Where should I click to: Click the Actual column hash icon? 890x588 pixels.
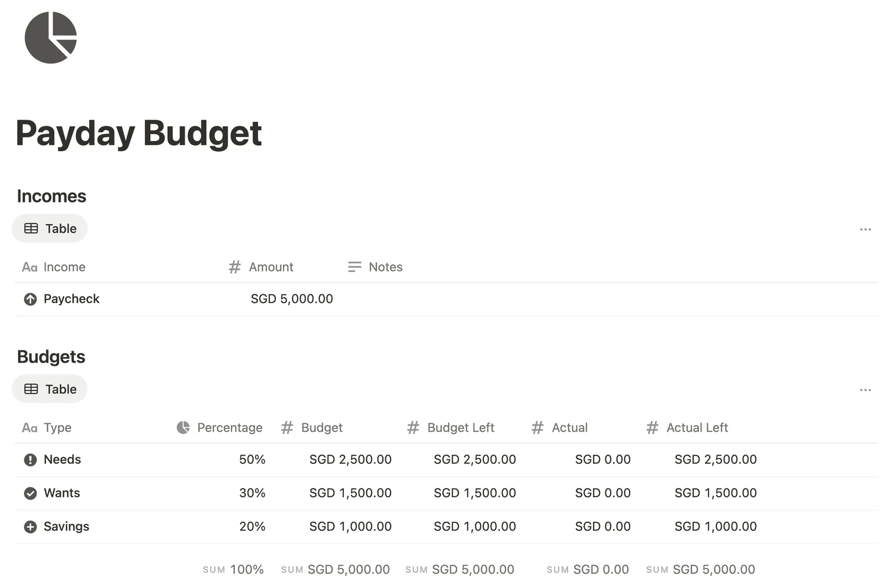(537, 427)
